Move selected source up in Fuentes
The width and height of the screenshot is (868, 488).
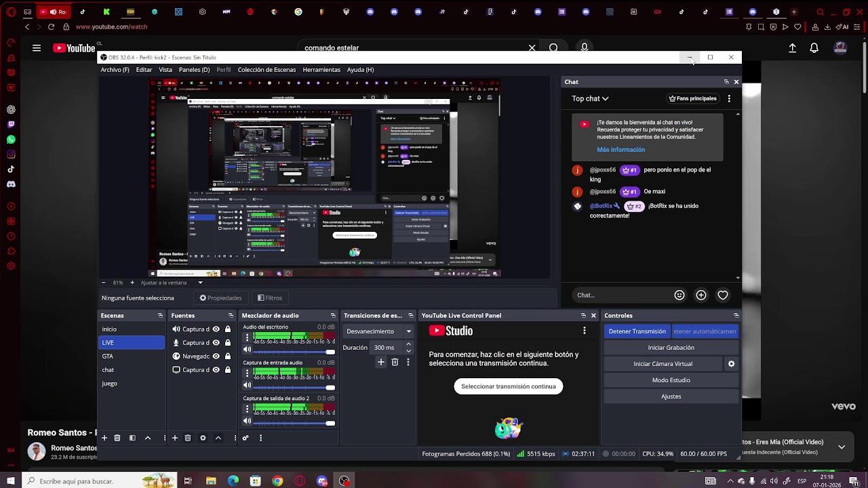pyautogui.click(x=218, y=438)
